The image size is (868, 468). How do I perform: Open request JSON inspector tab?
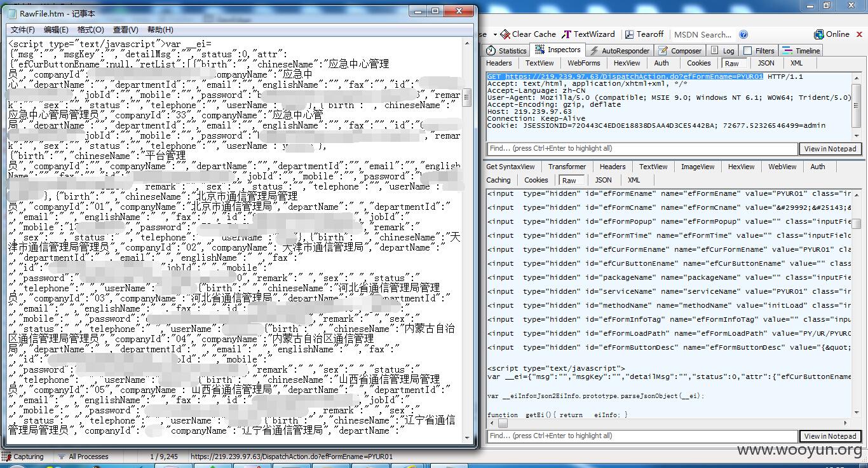click(766, 63)
